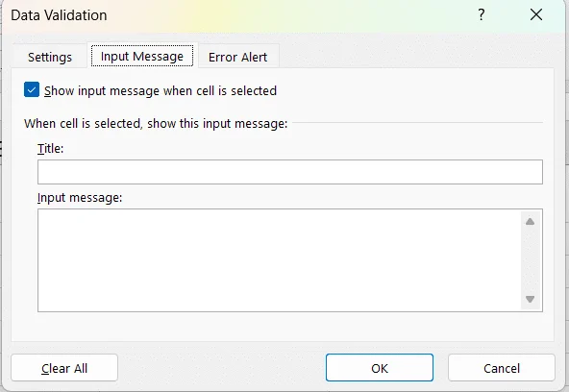Viewport: 569px width, 392px height.
Task: Uncheck the show input message checkbox
Action: [32, 90]
